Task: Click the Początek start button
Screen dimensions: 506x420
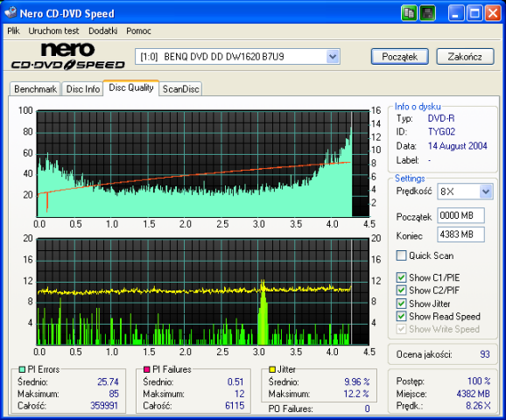Action: [x=400, y=57]
